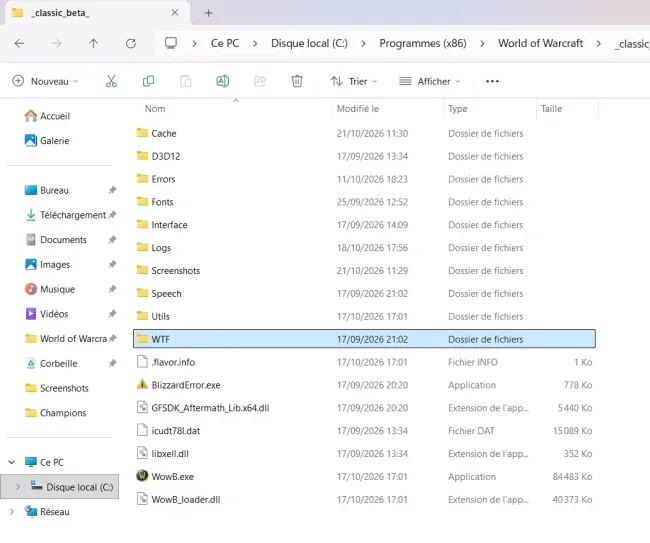Select Ce PC in the navigation tree

click(x=44, y=462)
